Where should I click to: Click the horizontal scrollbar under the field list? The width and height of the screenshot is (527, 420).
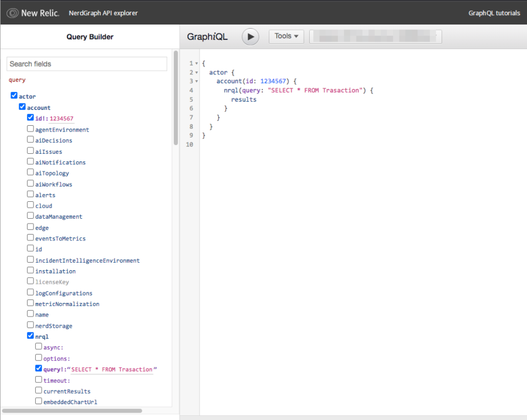pyautogui.click(x=71, y=411)
